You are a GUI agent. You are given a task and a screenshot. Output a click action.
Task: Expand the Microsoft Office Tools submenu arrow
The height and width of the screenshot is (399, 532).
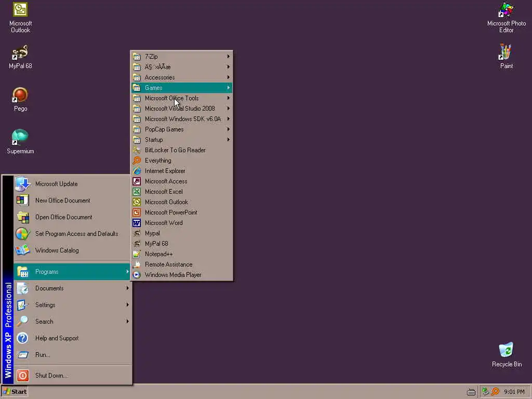229,98
